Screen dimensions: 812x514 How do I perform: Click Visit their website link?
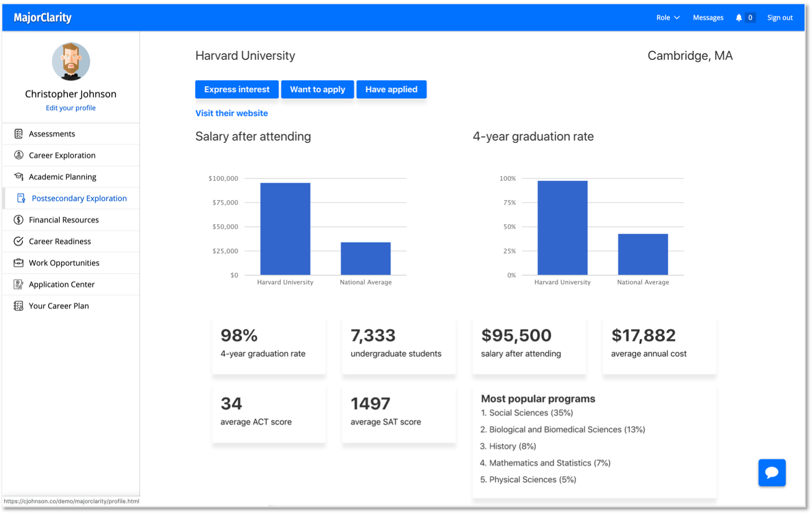tap(232, 113)
